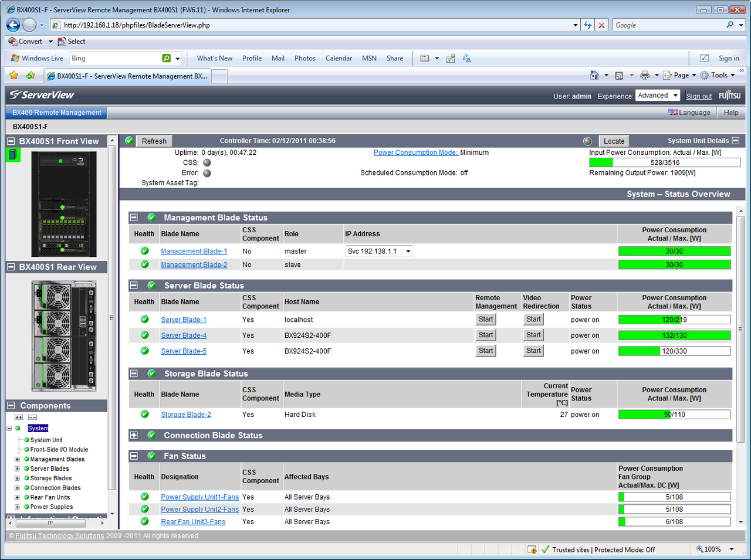Click the Server Blade-5 power consumption bar
The height and width of the screenshot is (560, 751).
click(x=675, y=351)
